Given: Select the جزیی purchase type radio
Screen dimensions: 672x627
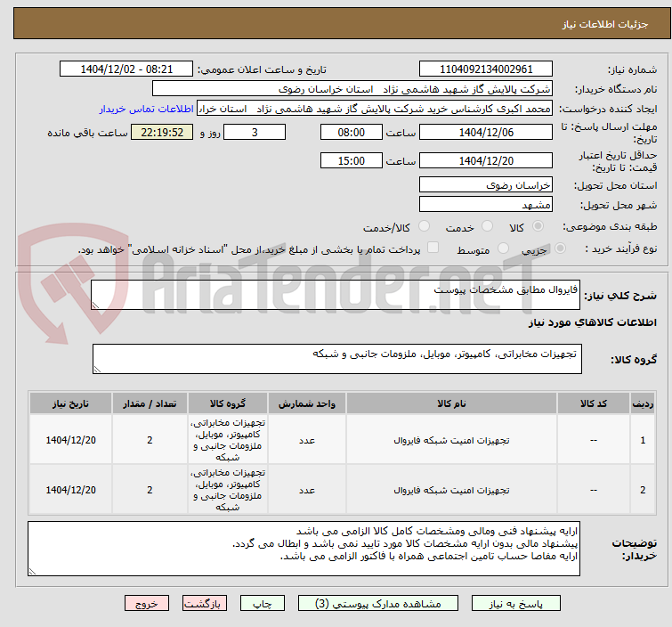Looking at the screenshot, I should coord(560,248).
